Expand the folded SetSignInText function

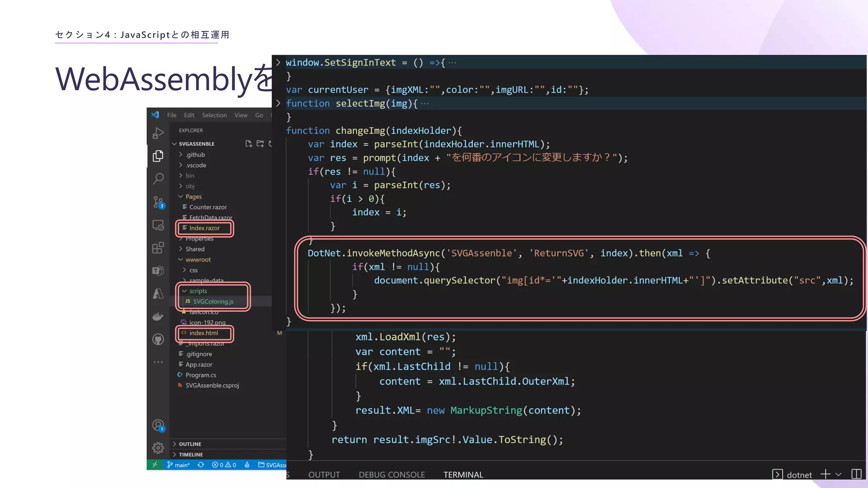click(278, 63)
